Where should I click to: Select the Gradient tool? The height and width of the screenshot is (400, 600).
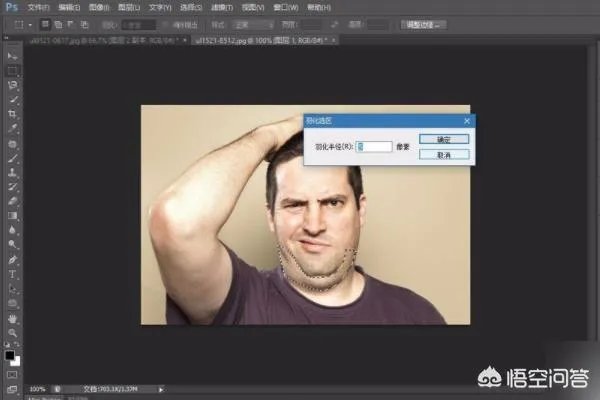point(13,215)
